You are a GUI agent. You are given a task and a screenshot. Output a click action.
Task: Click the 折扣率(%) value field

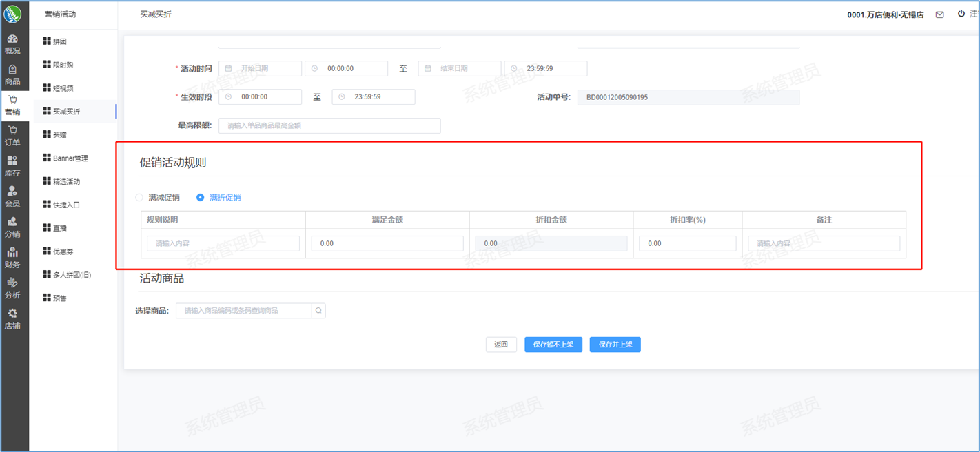tap(687, 243)
